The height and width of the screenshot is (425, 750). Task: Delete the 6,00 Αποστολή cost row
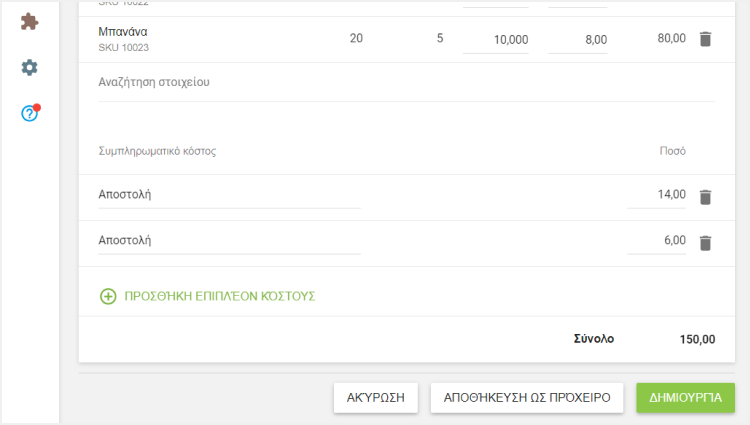pos(705,243)
